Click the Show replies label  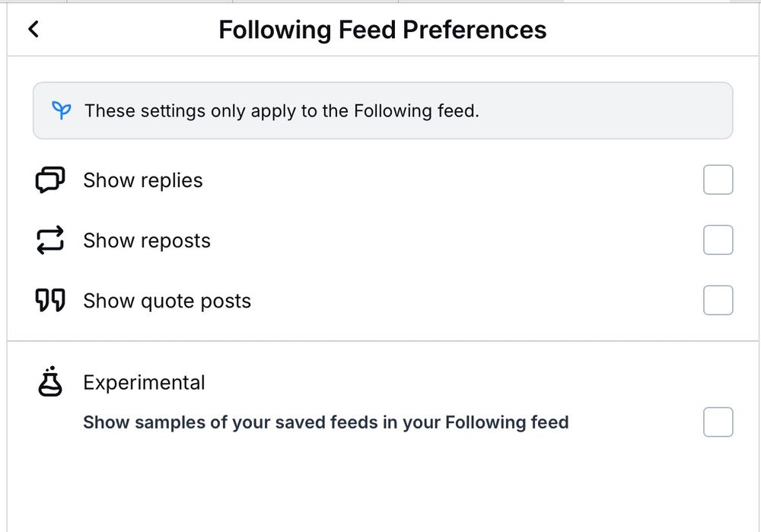point(143,180)
